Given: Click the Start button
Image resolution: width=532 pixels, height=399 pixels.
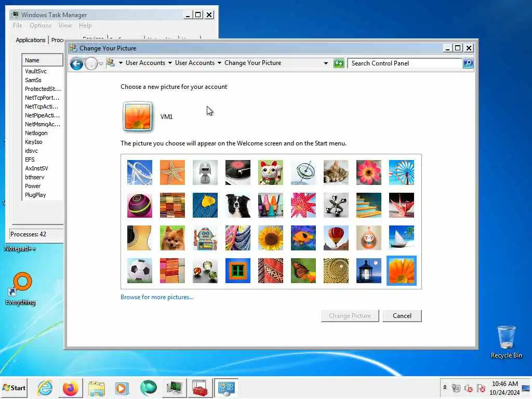Looking at the screenshot, I should point(14,388).
